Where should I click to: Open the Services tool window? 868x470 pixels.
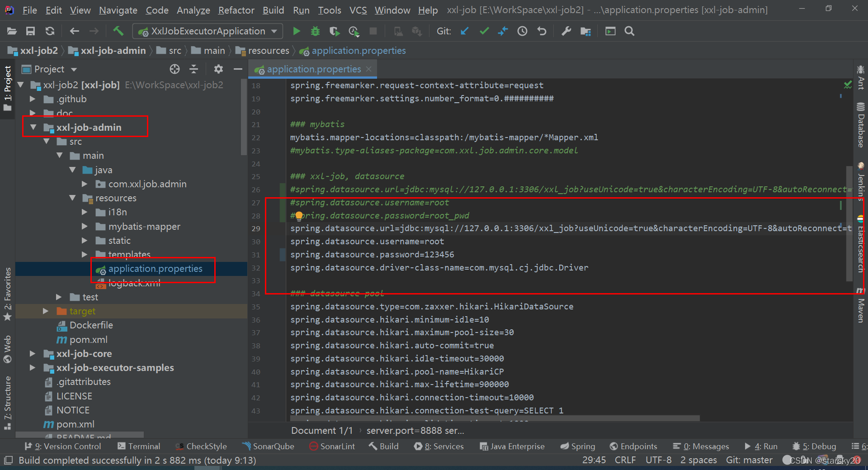(x=439, y=446)
